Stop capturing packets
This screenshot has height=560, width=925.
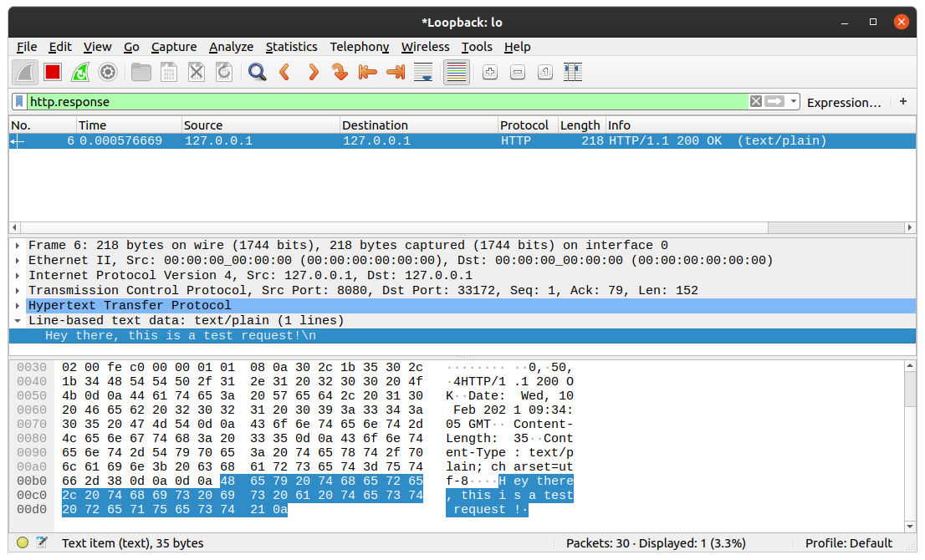click(x=52, y=72)
